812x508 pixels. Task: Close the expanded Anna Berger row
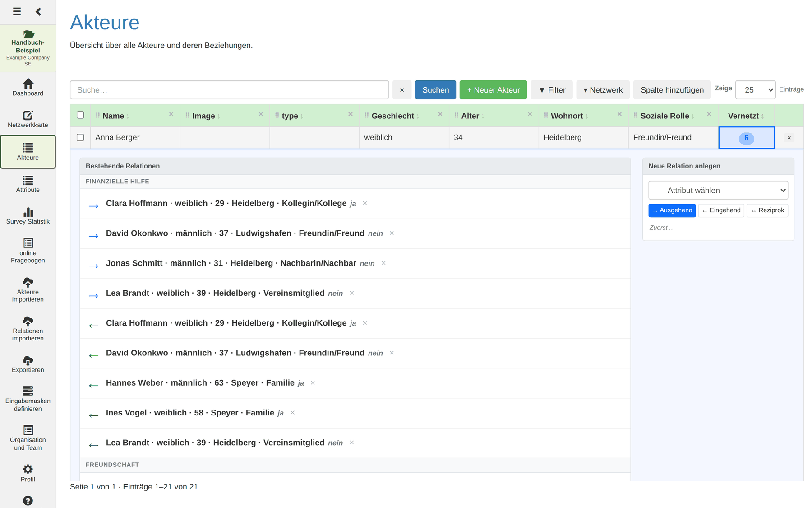point(789,138)
